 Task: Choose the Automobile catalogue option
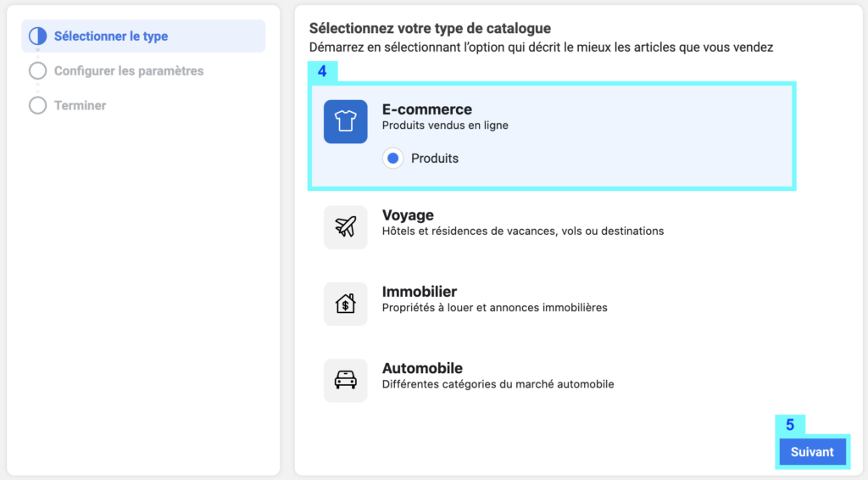(552, 380)
